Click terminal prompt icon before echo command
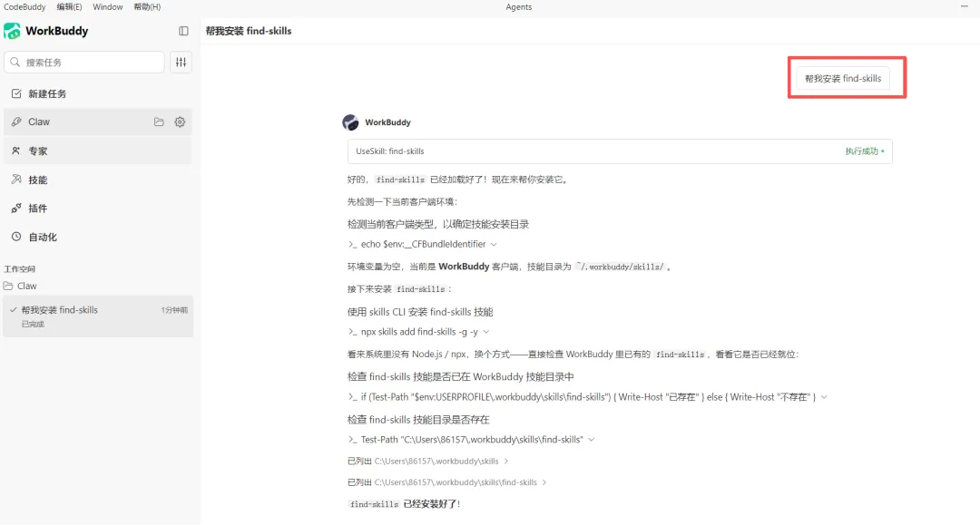 [352, 244]
